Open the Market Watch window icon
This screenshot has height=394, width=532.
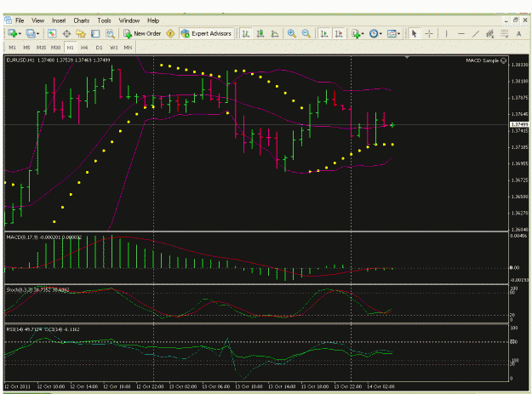tap(52, 33)
